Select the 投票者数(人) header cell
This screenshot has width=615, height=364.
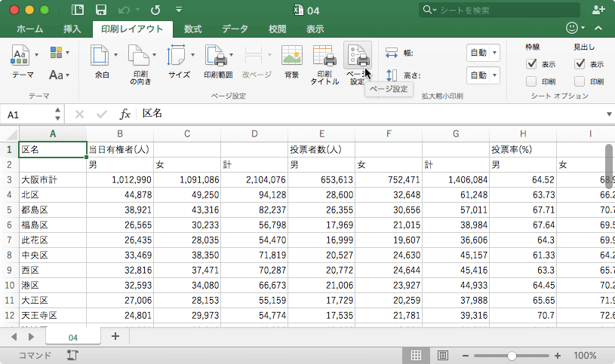pyautogui.click(x=321, y=150)
